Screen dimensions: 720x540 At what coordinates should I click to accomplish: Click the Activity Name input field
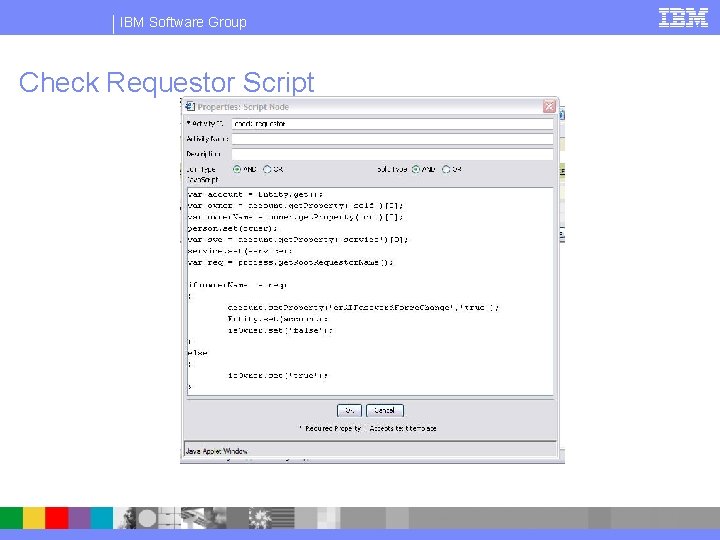[x=392, y=139]
